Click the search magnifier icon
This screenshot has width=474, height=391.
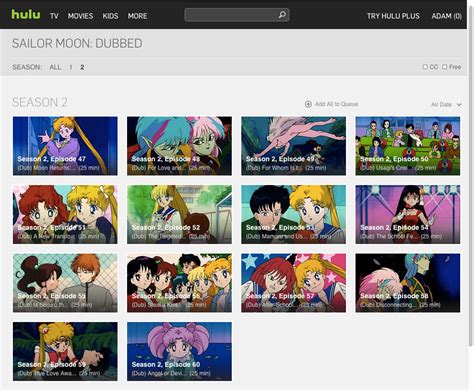(282, 15)
